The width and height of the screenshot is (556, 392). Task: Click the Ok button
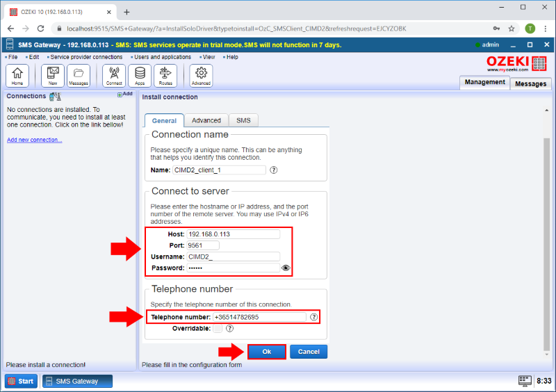pos(267,352)
